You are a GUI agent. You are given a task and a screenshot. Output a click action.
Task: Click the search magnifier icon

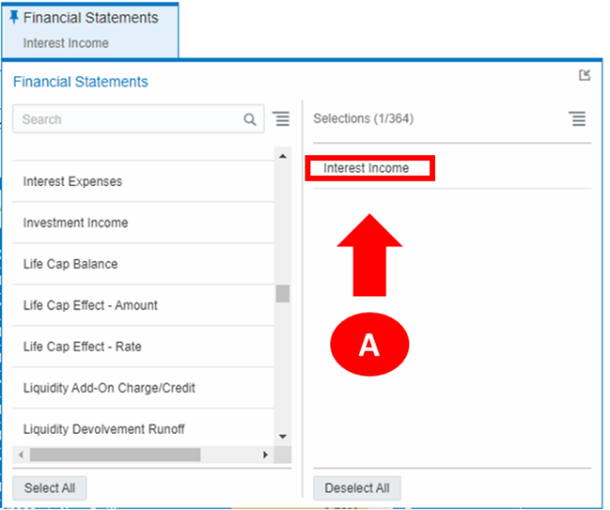tap(250, 119)
